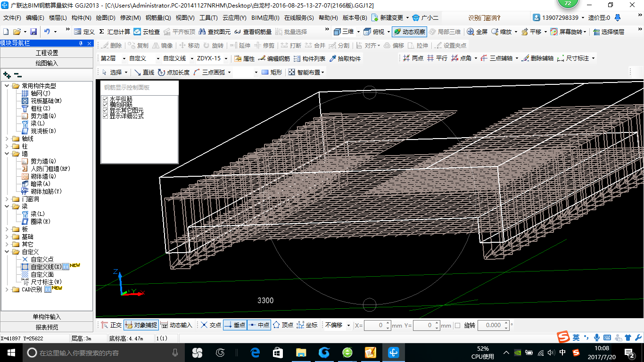644x362 pixels.
Task: Activate 平移 pan tool
Action: (x=531, y=32)
